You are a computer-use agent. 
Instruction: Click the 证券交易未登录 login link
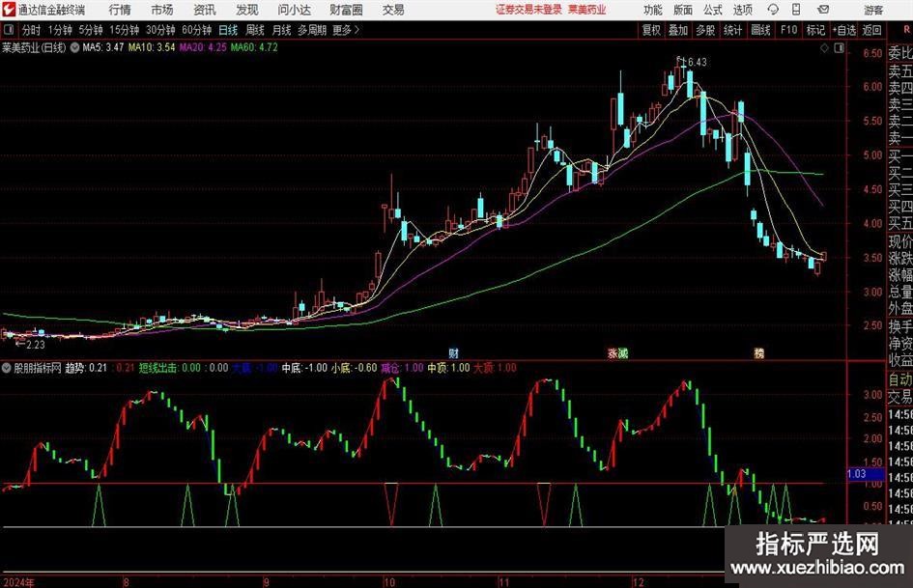point(528,10)
